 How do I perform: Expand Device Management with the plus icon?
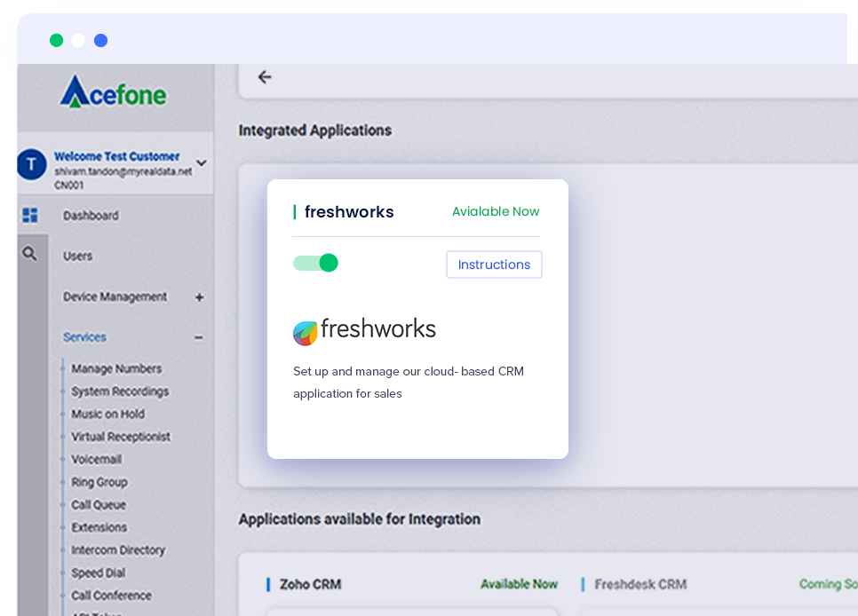[x=199, y=297]
